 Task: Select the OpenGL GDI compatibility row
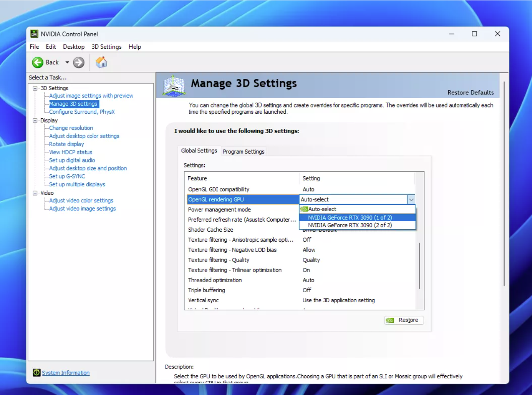click(300, 189)
